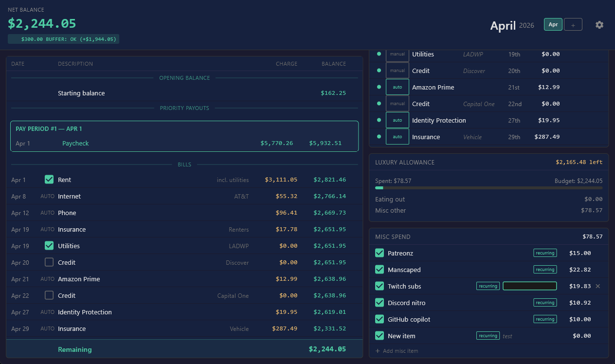Click the green status dot beside Identity Protection
Image resolution: width=615 pixels, height=364 pixels.
tap(379, 120)
